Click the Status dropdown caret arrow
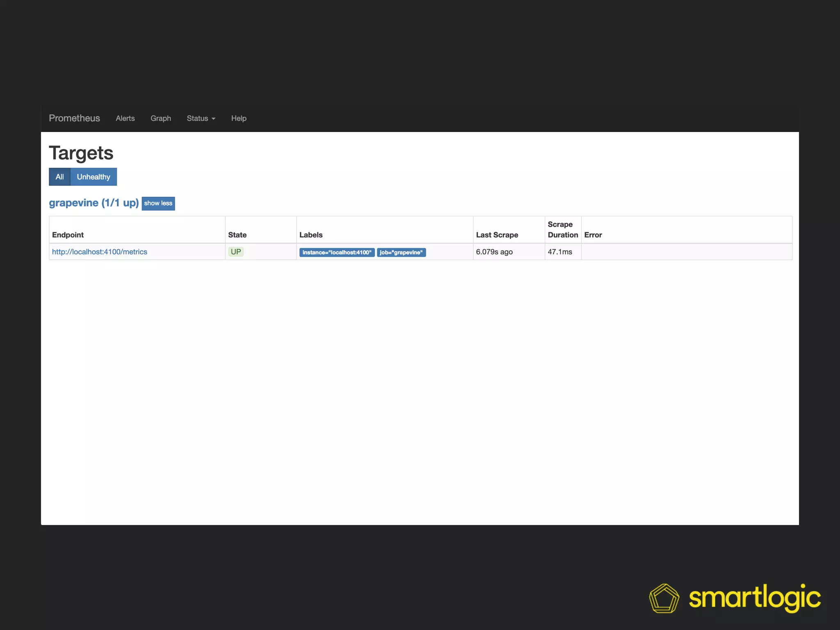840x630 pixels. [213, 119]
